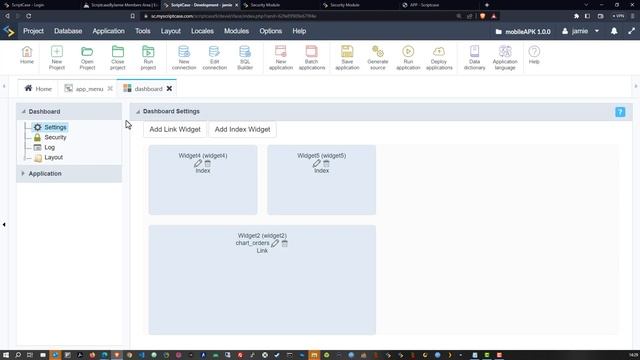Close the dashboard tab

click(x=169, y=89)
